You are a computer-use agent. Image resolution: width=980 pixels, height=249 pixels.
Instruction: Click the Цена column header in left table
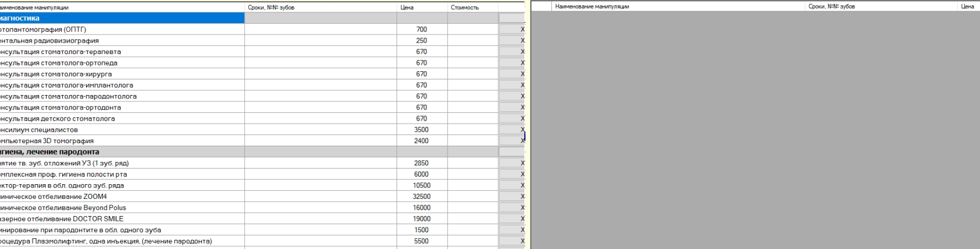[x=422, y=8]
